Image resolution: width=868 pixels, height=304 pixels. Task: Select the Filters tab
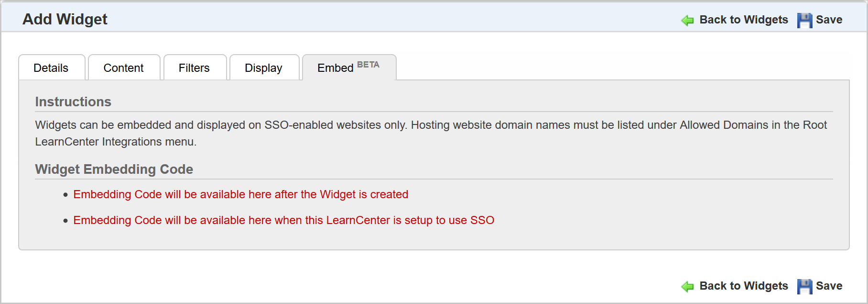tap(194, 68)
